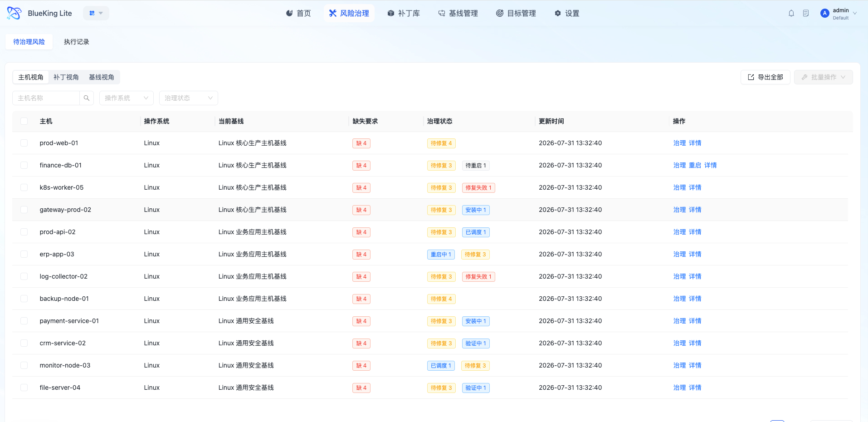The height and width of the screenshot is (422, 868).
Task: Click the 重启中 1 tag on erp-app-03
Action: [x=441, y=255]
